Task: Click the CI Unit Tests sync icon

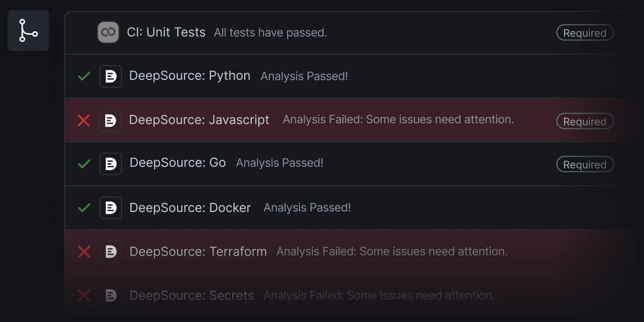Action: point(108,32)
